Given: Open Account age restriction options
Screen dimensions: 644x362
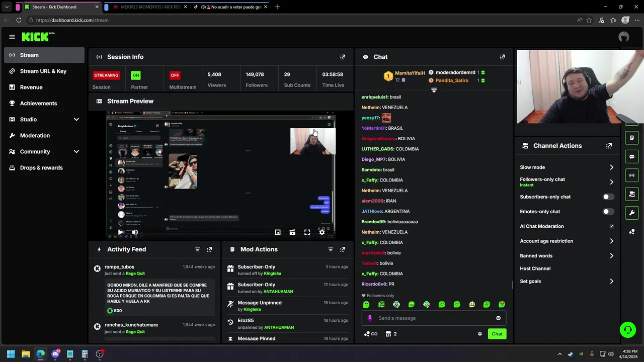Looking at the screenshot, I should 567,241.
